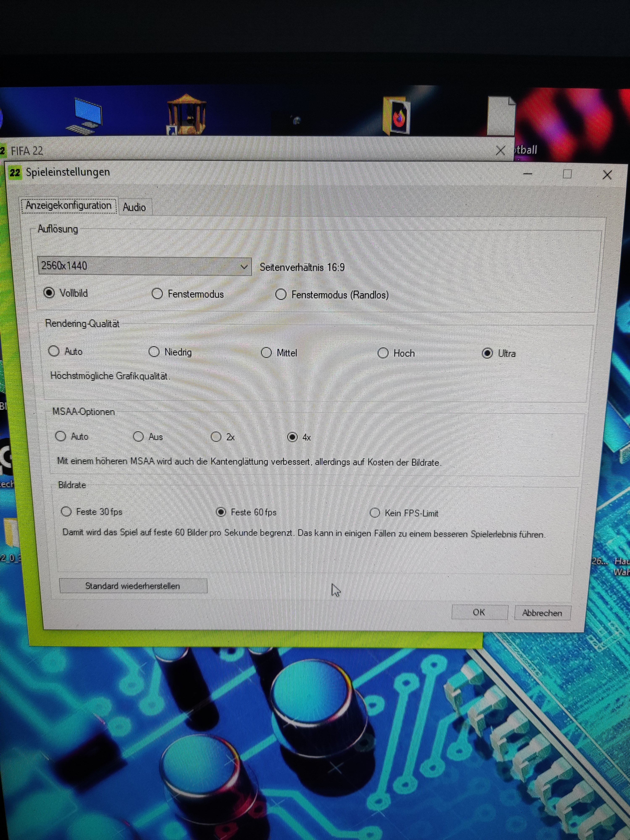Click the FIFA 22 logo in Spieleinstellungen title
This screenshot has height=840, width=630.
click(15, 173)
